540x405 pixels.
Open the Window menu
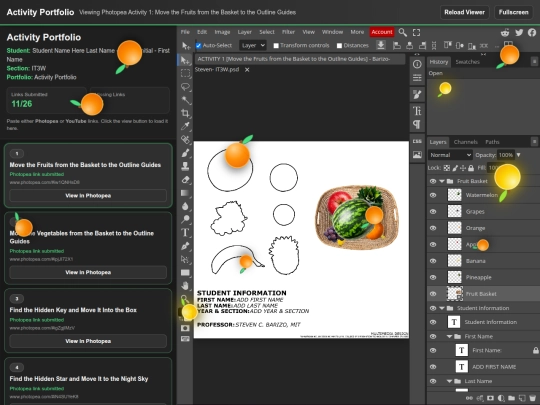click(x=332, y=32)
